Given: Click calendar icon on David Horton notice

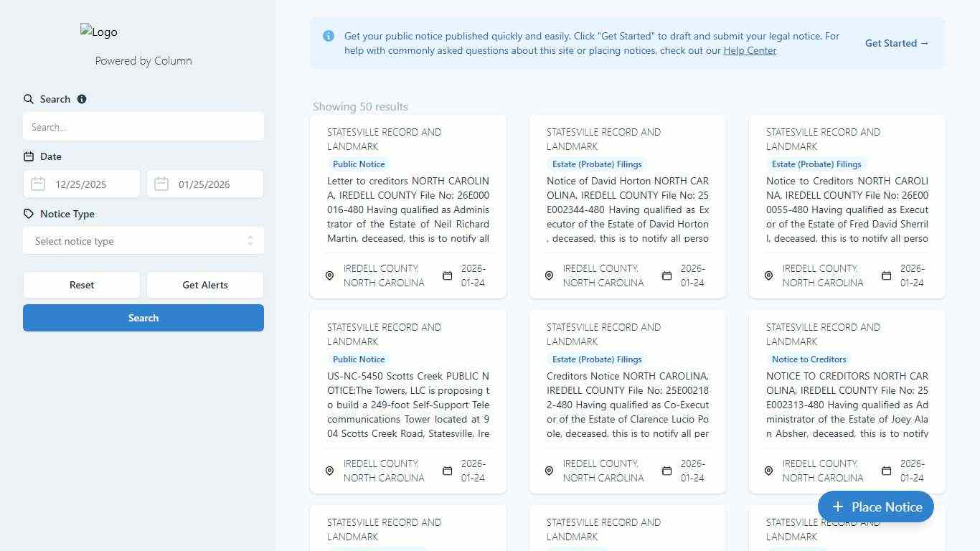Looking at the screenshot, I should click(666, 275).
